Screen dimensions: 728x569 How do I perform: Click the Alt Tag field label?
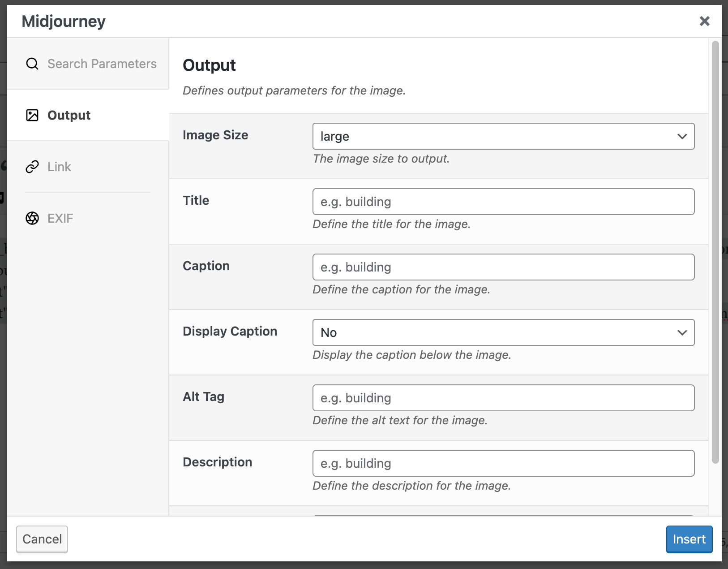tap(204, 397)
